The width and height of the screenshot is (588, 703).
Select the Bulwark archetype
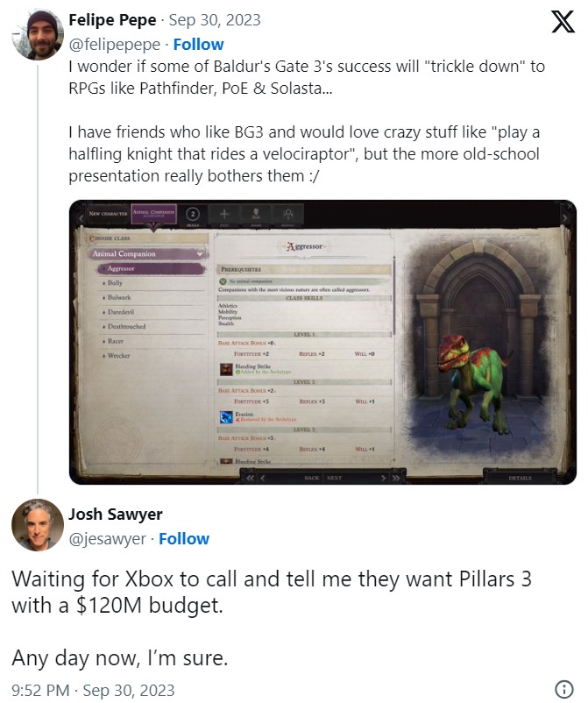tap(122, 297)
